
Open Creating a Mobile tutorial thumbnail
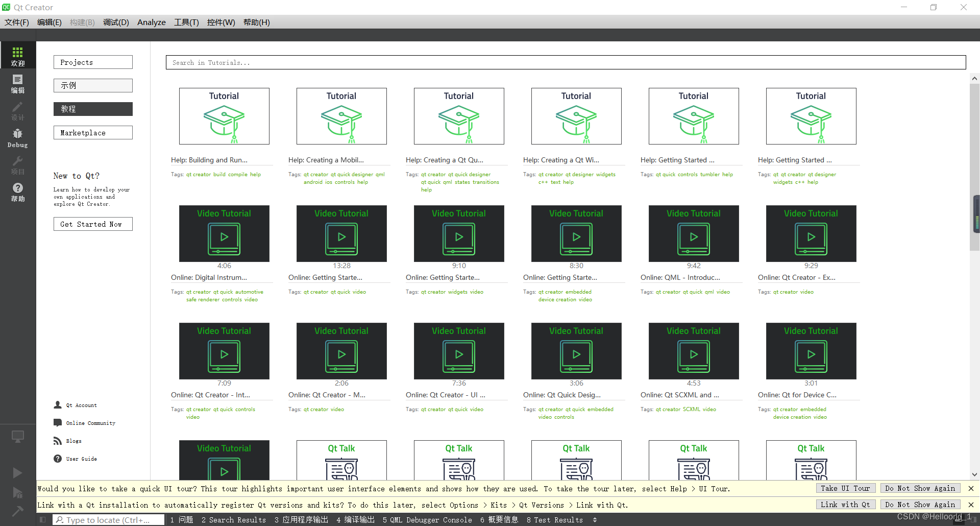341,116
